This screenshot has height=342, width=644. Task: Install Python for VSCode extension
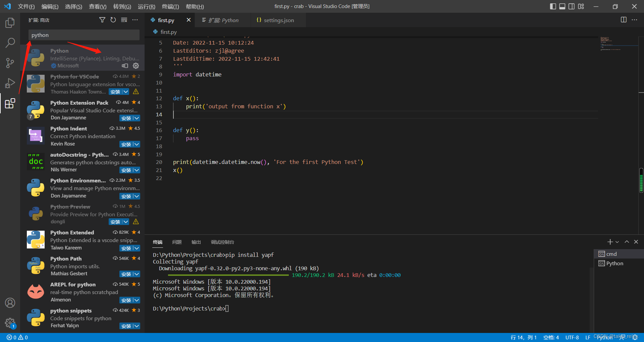[115, 92]
